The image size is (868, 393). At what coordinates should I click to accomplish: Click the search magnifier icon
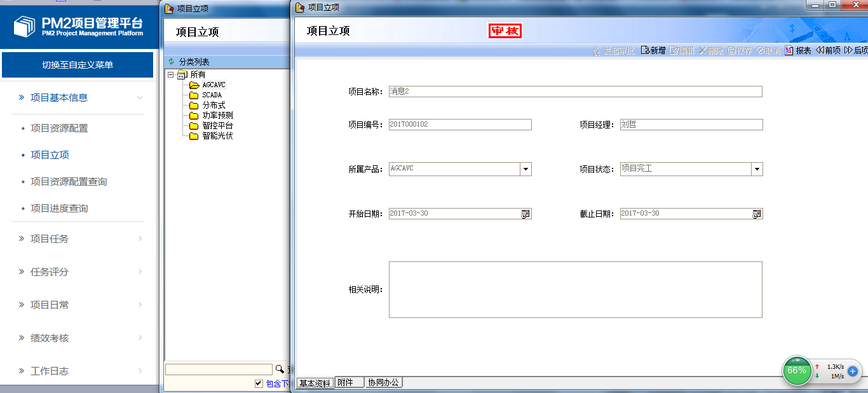point(280,369)
